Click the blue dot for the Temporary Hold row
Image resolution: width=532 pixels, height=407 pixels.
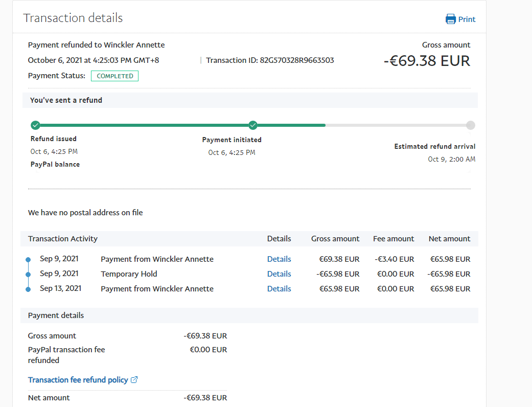click(28, 275)
